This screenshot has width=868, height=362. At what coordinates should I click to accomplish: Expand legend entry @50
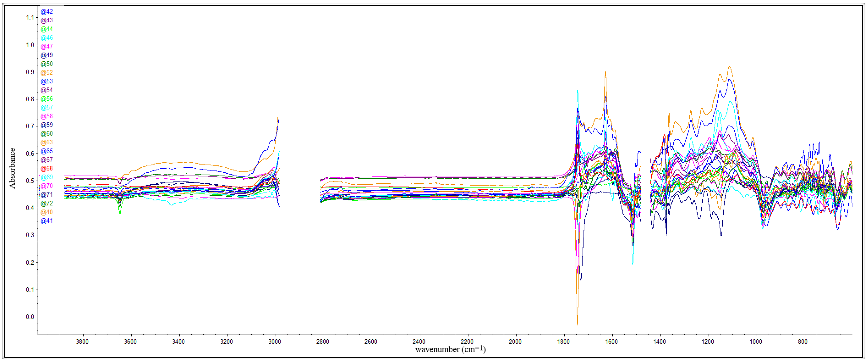click(47, 64)
